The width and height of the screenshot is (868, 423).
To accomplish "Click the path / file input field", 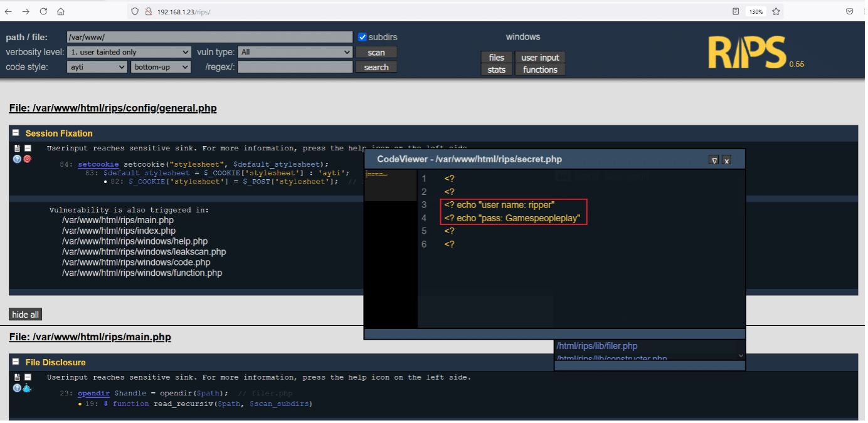I will coord(209,38).
